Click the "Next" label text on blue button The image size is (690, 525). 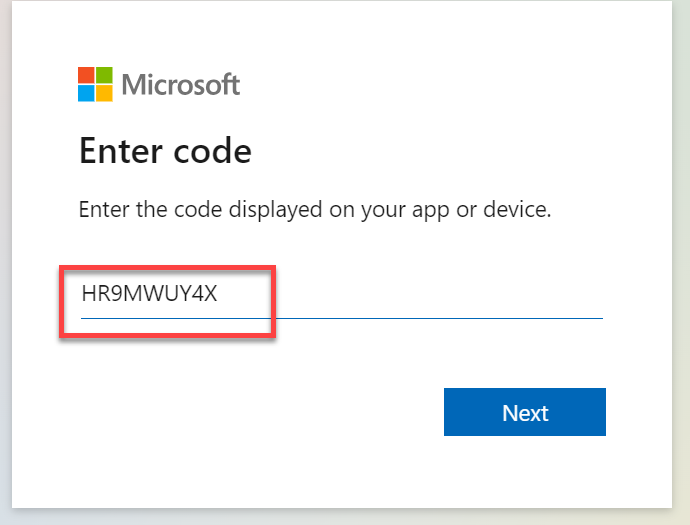[x=525, y=413]
